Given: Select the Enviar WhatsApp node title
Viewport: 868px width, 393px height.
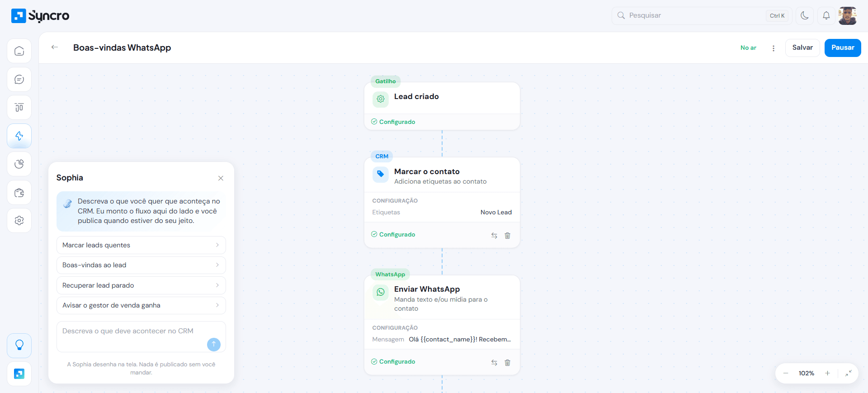Looking at the screenshot, I should point(427,289).
